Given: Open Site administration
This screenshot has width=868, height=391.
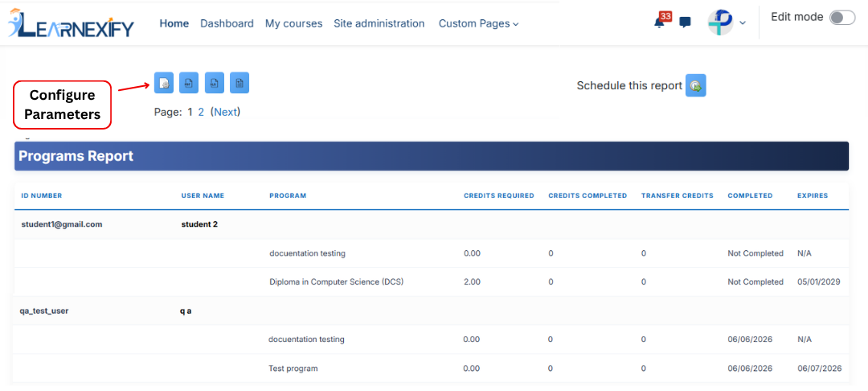Looking at the screenshot, I should [x=379, y=23].
